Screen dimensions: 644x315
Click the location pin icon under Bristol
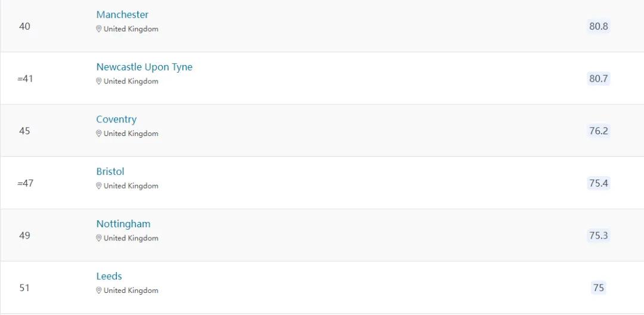(x=98, y=186)
